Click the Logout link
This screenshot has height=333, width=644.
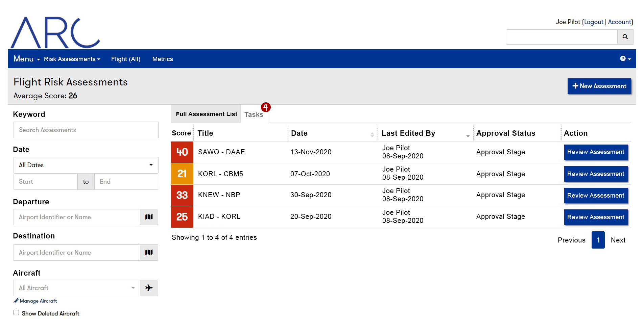pos(593,22)
